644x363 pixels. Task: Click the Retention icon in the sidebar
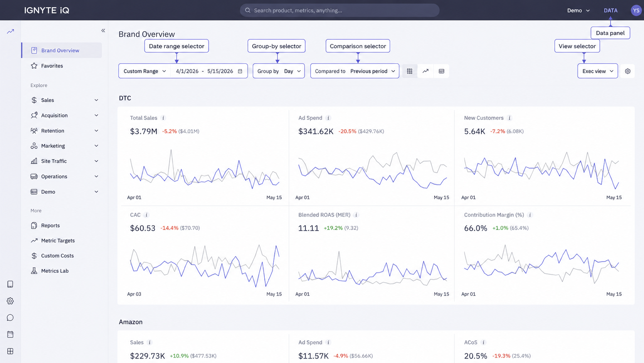coord(34,131)
